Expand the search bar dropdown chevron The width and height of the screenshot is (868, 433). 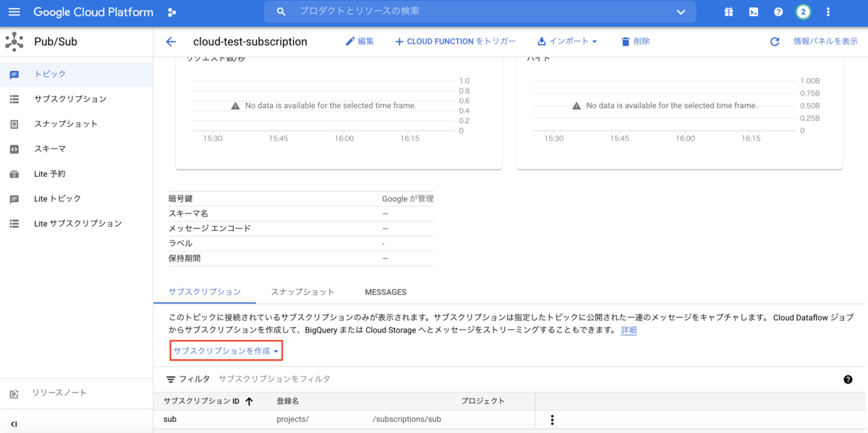680,12
